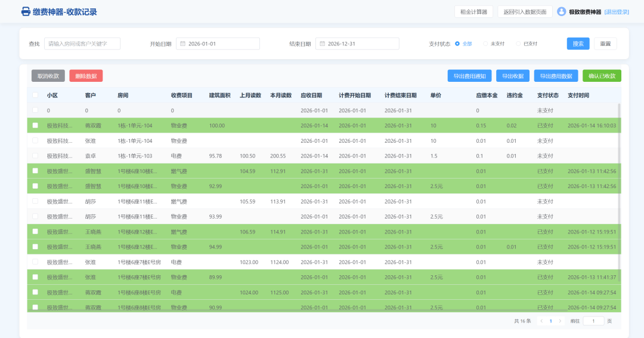Click the '退出登录' link
Image resolution: width=644 pixels, height=338 pixels.
click(x=617, y=12)
